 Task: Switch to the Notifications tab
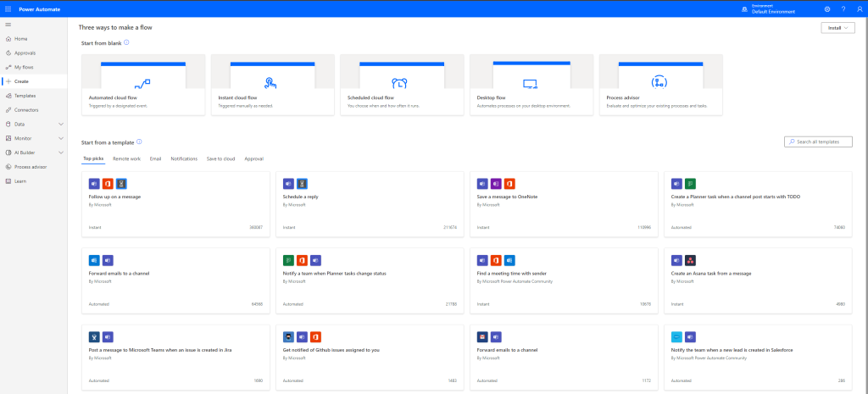pyautogui.click(x=184, y=158)
